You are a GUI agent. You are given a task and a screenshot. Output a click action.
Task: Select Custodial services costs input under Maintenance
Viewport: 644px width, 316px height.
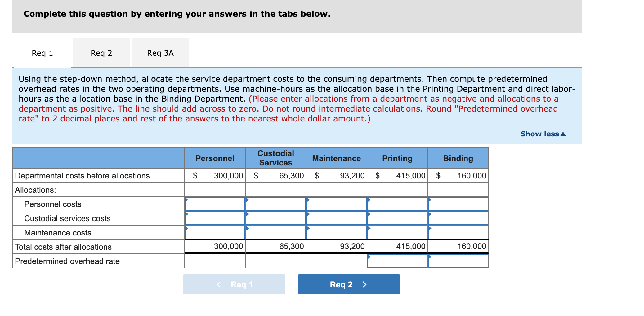tap(337, 218)
